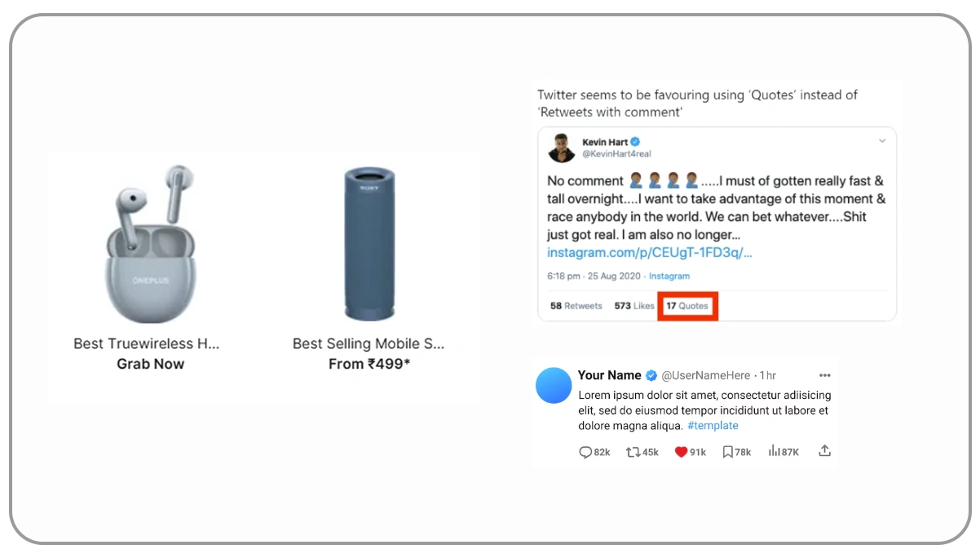Open the 573 Likes list
This screenshot has height=558, width=980.
pyautogui.click(x=633, y=305)
